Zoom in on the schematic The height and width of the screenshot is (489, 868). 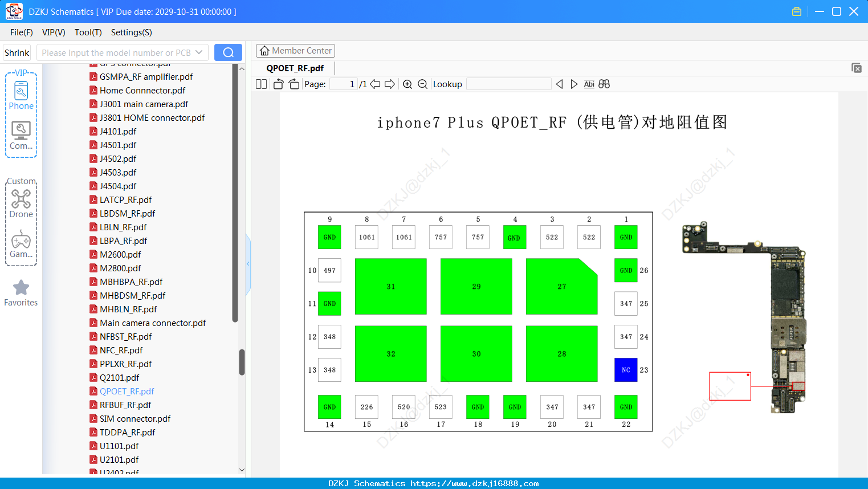pyautogui.click(x=407, y=84)
